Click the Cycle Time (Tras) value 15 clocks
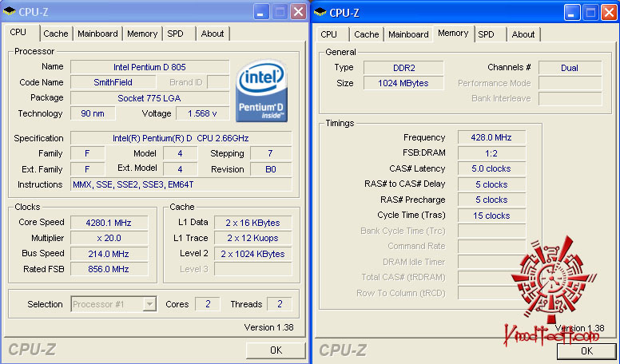This screenshot has width=620, height=364. tap(491, 216)
